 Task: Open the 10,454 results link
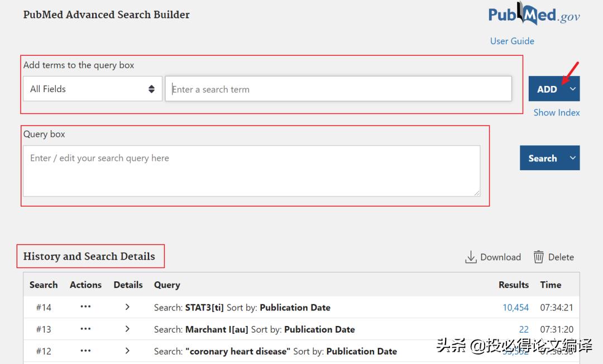pyautogui.click(x=515, y=307)
